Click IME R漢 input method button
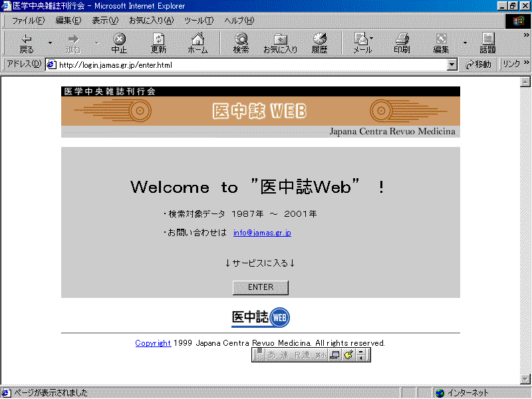532x399 pixels. [x=302, y=355]
